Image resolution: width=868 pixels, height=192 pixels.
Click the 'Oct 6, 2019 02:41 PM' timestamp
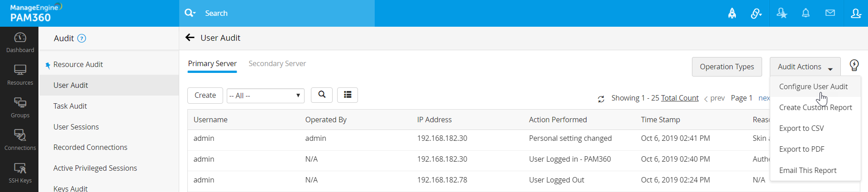coord(675,138)
